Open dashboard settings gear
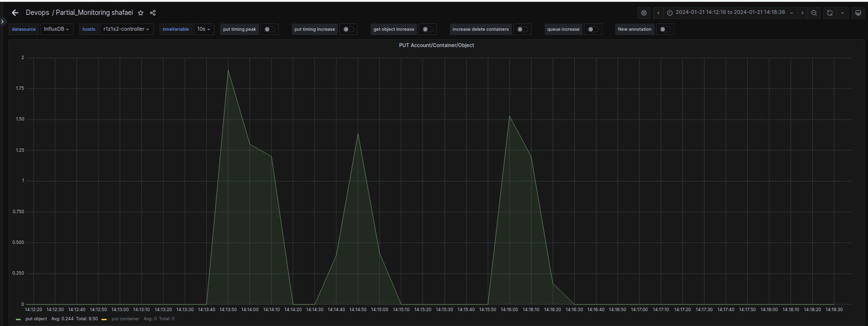Viewport: 868px width, 326px height. tap(644, 13)
